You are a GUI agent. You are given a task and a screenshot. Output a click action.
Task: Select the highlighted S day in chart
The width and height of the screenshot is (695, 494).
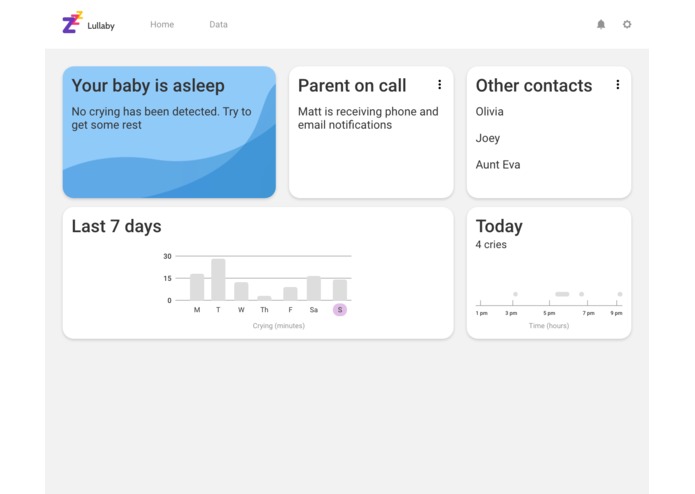point(340,310)
